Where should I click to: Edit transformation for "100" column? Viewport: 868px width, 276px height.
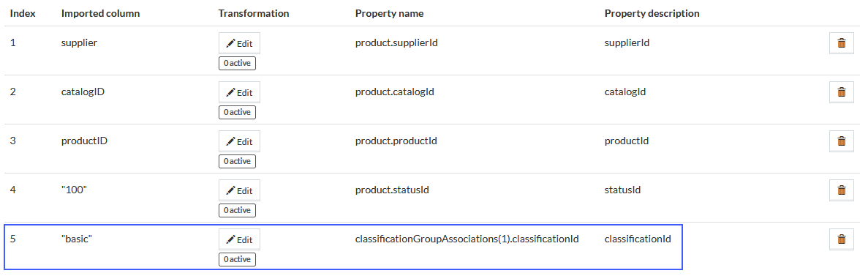239,190
